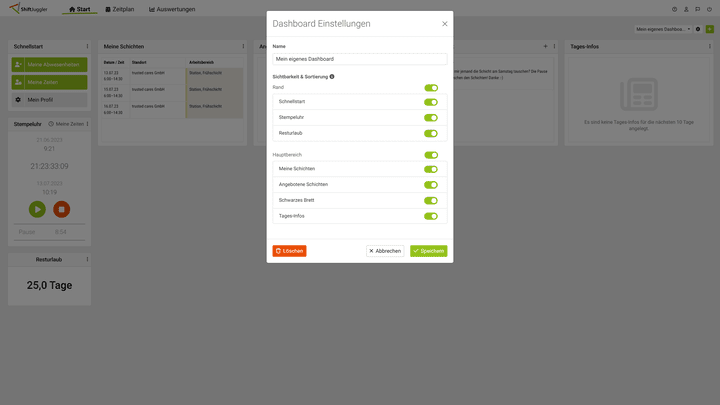Screen dimensions: 720x405
Task: Open the Auswertungen tab
Action: (172, 9)
